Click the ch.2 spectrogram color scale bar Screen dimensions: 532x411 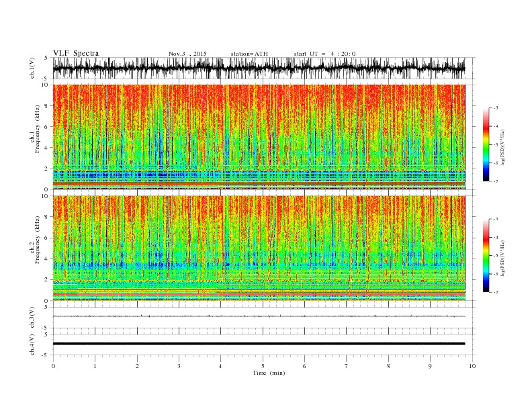tap(486, 256)
